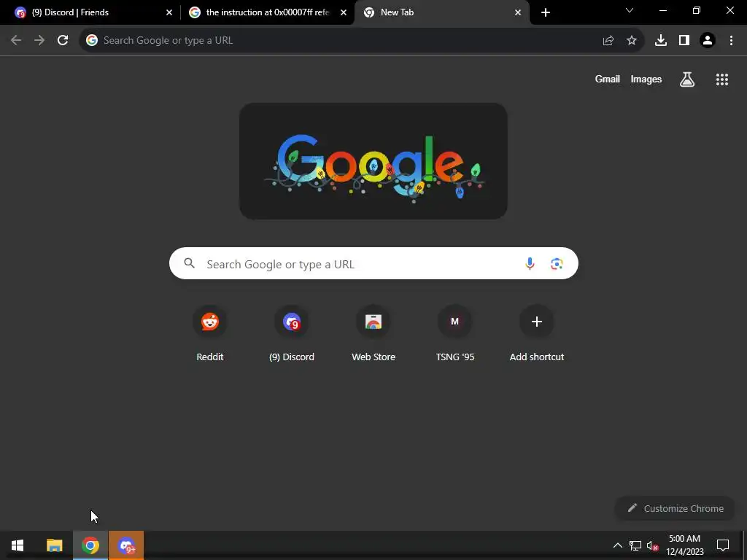Open Search Labs flask icon
The height and width of the screenshot is (560, 747).
tap(687, 79)
